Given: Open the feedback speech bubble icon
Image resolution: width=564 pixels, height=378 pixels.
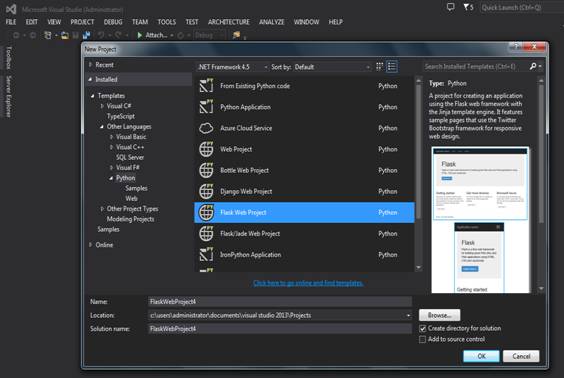Looking at the screenshot, I should tap(450, 7).
